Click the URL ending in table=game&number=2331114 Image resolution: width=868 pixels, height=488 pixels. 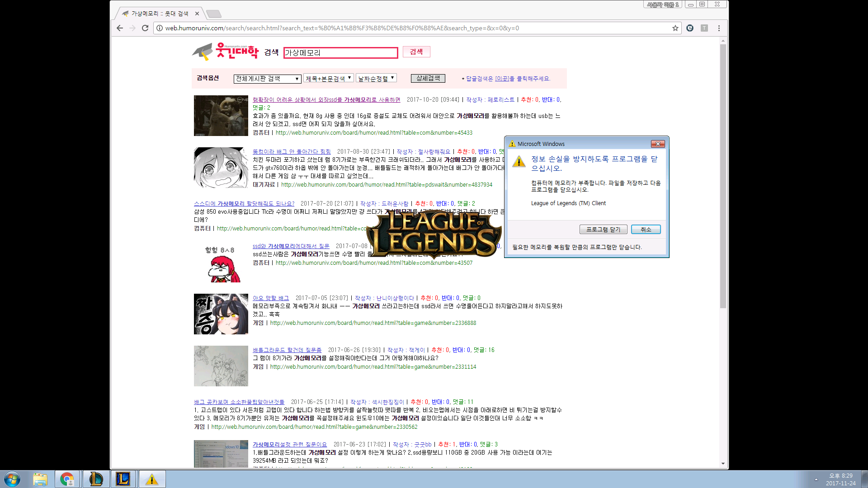coord(373,367)
